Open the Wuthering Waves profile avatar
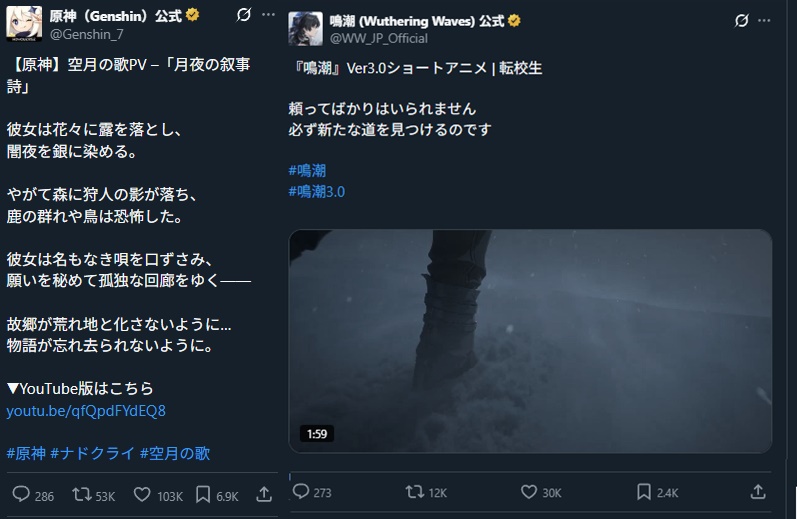Image resolution: width=797 pixels, height=519 pixels. pyautogui.click(x=305, y=29)
